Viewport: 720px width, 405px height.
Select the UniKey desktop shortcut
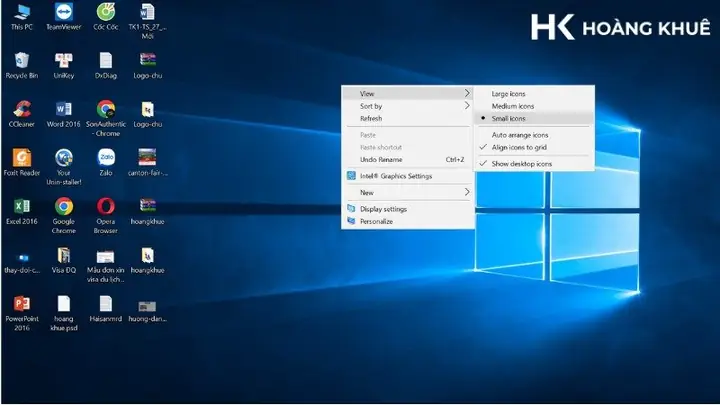point(63,66)
